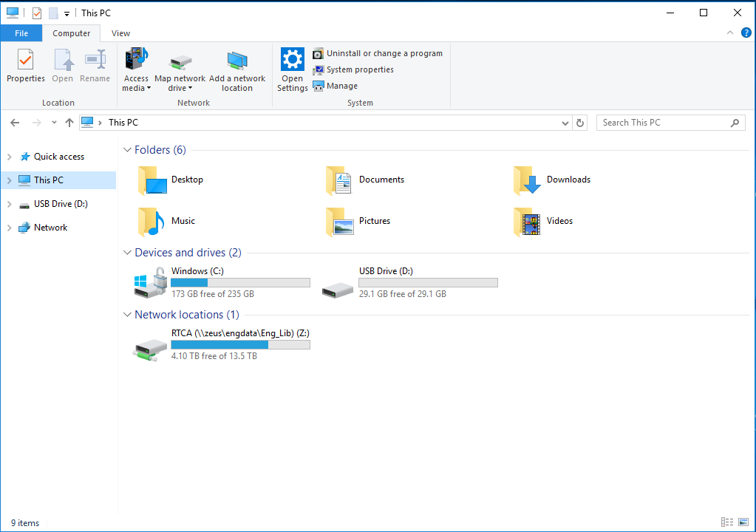
Task: Select the RTCA network drive icon
Action: (151, 349)
